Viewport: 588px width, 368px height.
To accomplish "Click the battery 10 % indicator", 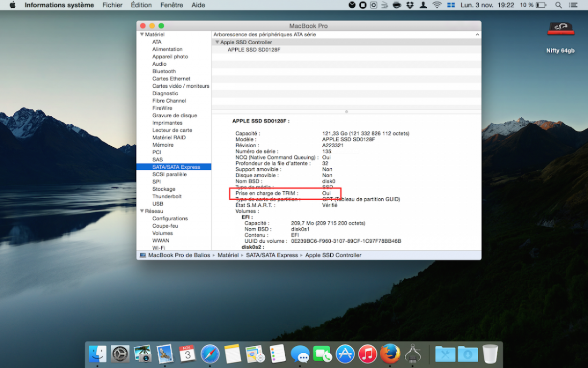I will [533, 5].
